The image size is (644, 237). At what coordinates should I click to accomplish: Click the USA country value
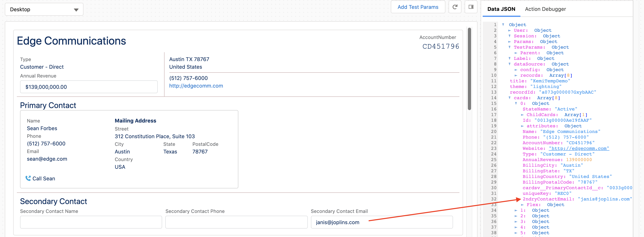click(x=120, y=167)
